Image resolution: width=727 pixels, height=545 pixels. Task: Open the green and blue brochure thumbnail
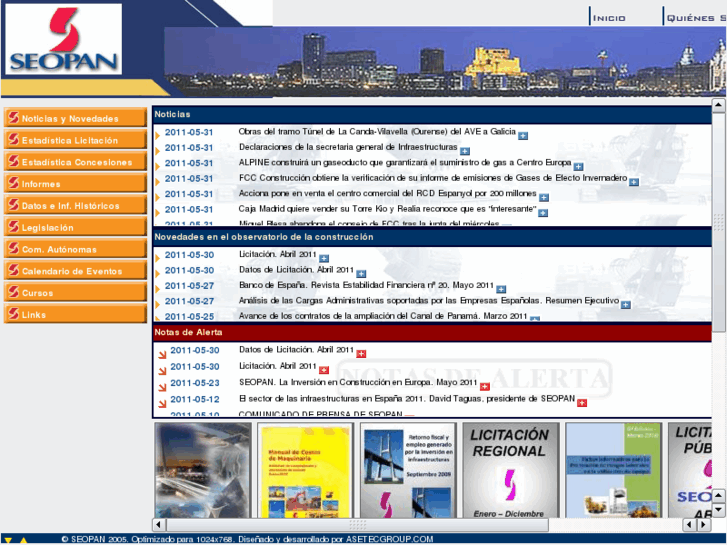[x=613, y=470]
